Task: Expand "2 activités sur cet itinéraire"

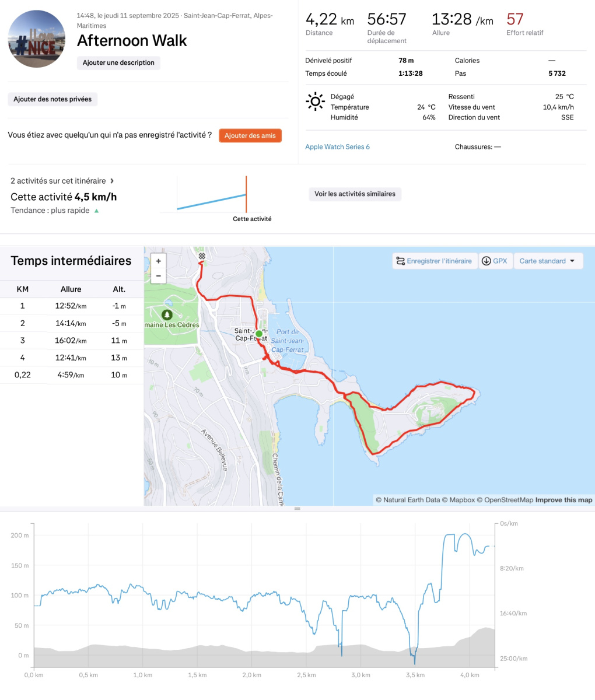Action: click(62, 181)
